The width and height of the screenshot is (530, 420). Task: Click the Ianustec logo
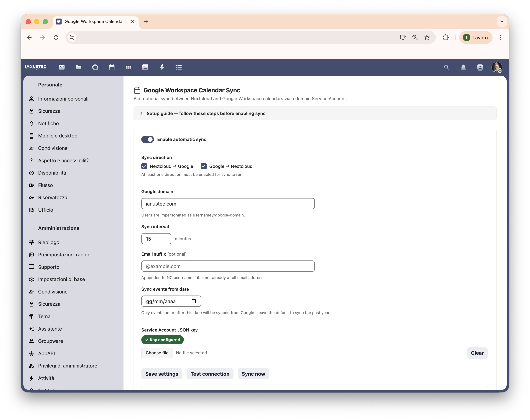[36, 67]
